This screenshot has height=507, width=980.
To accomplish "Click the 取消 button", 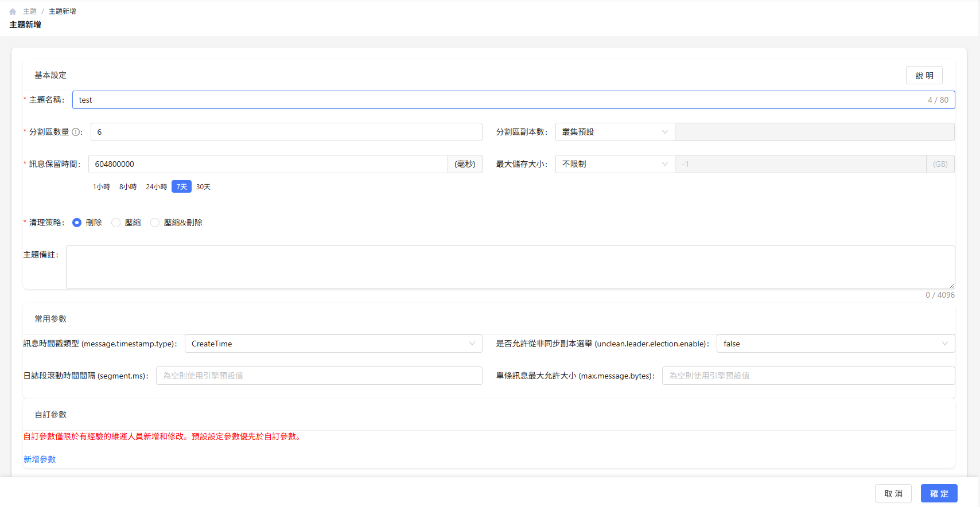I will 893,493.
